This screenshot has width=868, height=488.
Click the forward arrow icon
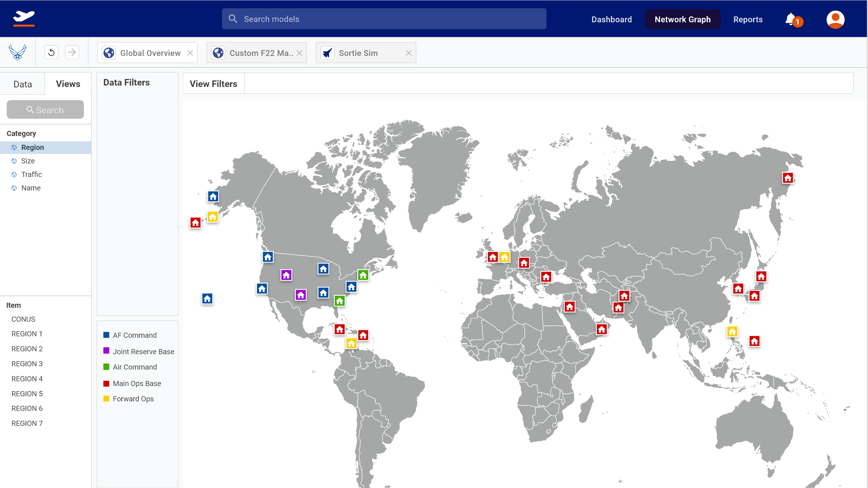point(72,52)
